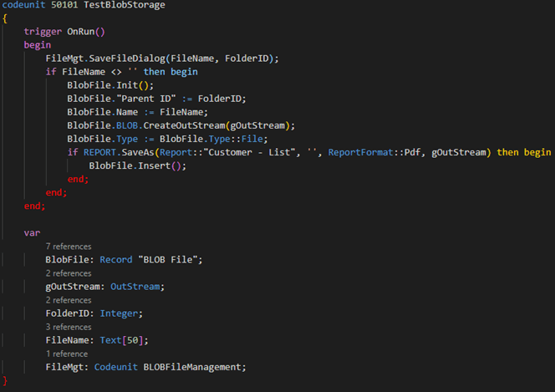Viewport: 555px width, 392px height.
Task: Click 'SaveFileDialog' method call
Action: pos(127,59)
